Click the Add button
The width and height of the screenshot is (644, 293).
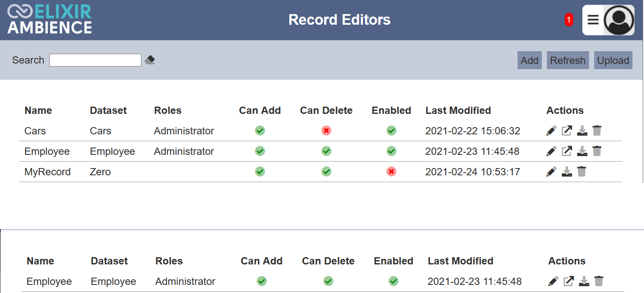tap(529, 60)
